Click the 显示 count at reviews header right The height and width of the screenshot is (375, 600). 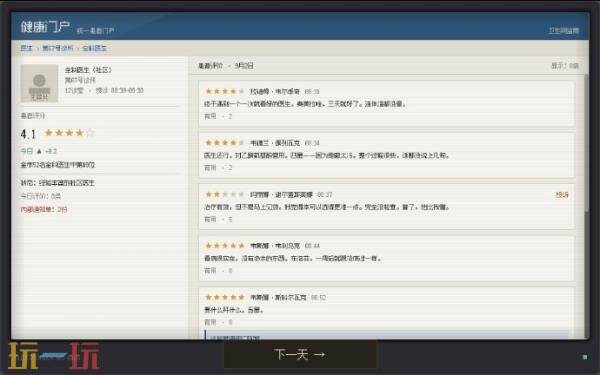[x=564, y=66]
